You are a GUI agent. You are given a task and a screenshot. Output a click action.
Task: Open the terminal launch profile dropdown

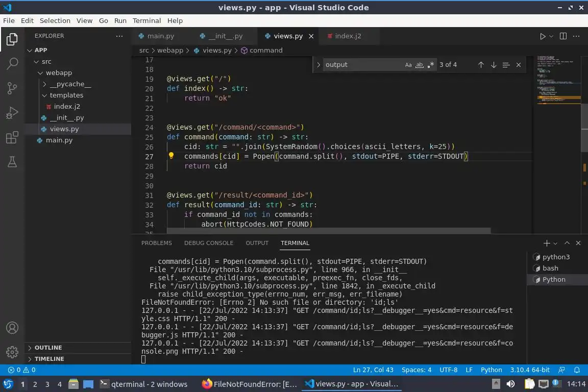tap(555, 243)
